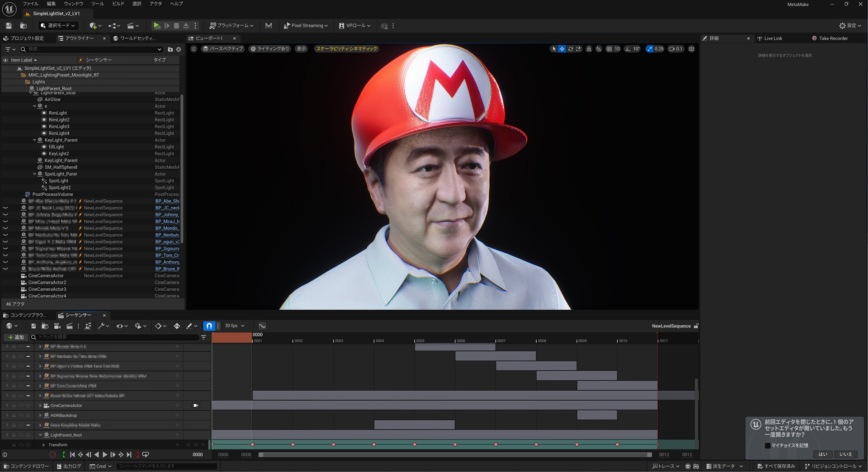
Task: Toggle Sequencer loop playback icon
Action: 146,455
